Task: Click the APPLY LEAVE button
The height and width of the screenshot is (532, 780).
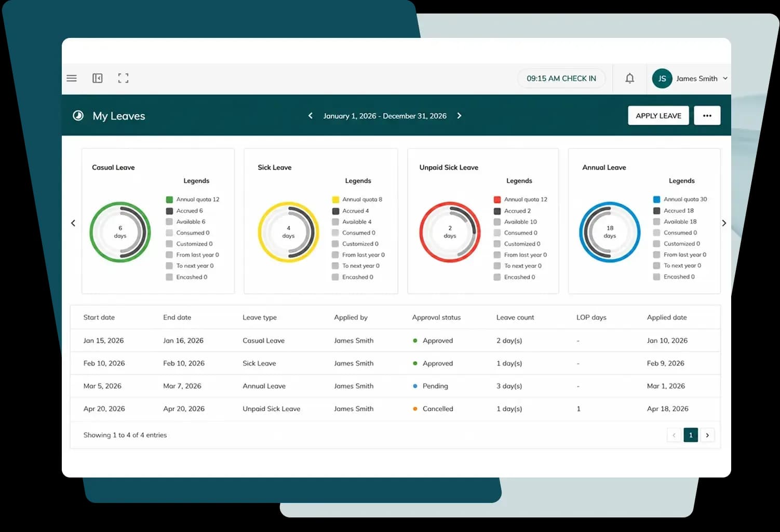Action: [658, 116]
